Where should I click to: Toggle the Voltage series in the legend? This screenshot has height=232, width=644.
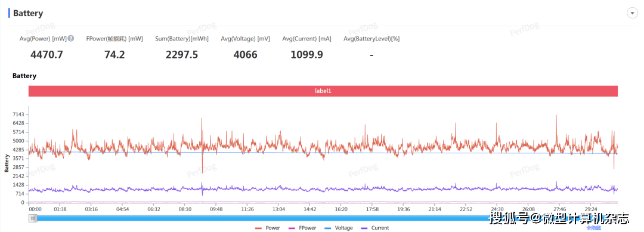pos(339,228)
